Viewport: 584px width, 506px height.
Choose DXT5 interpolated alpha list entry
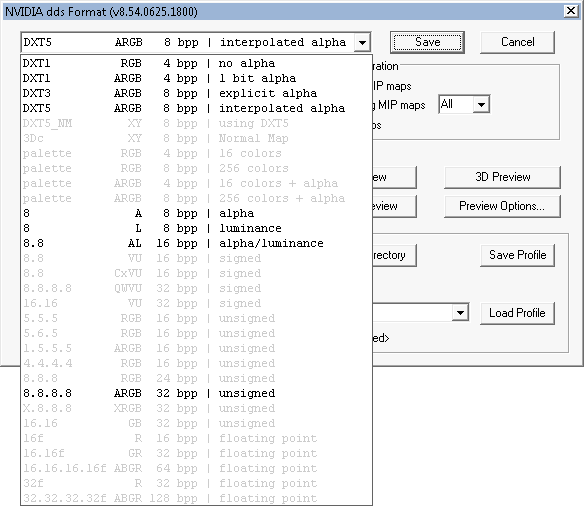coord(197,108)
